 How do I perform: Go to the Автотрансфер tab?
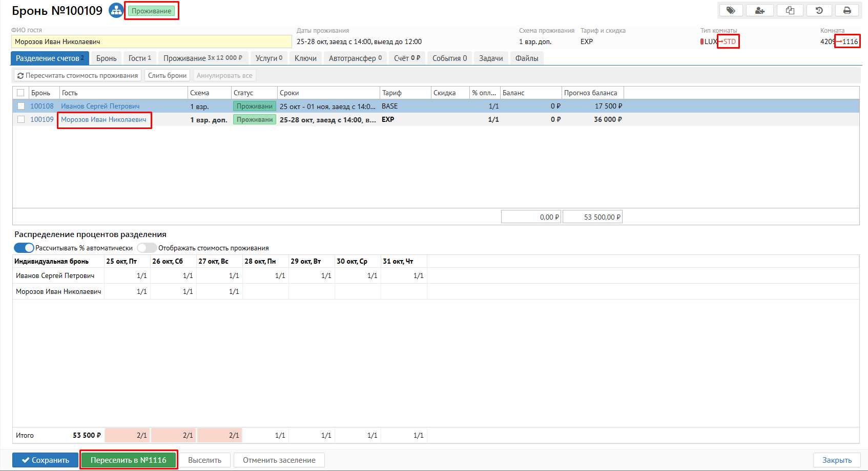(x=355, y=58)
